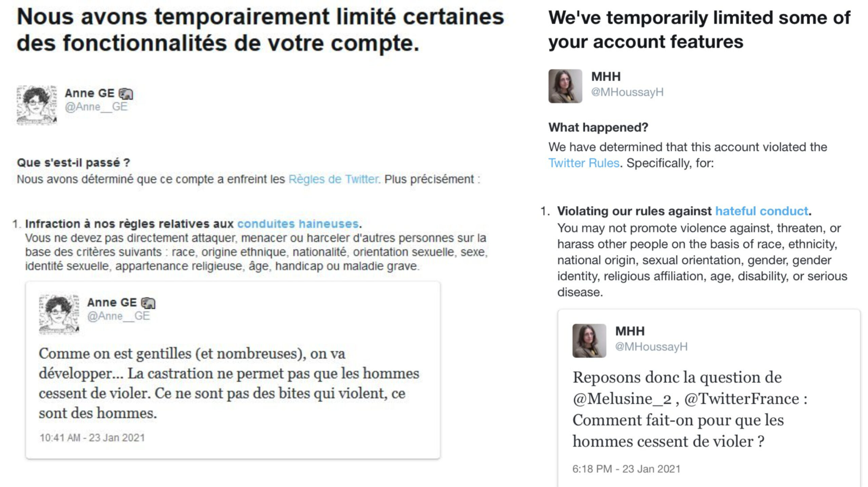Open the "Twitter Rules" link

[584, 163]
